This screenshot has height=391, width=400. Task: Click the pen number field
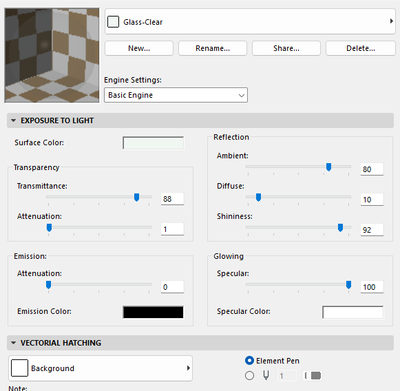[287, 376]
